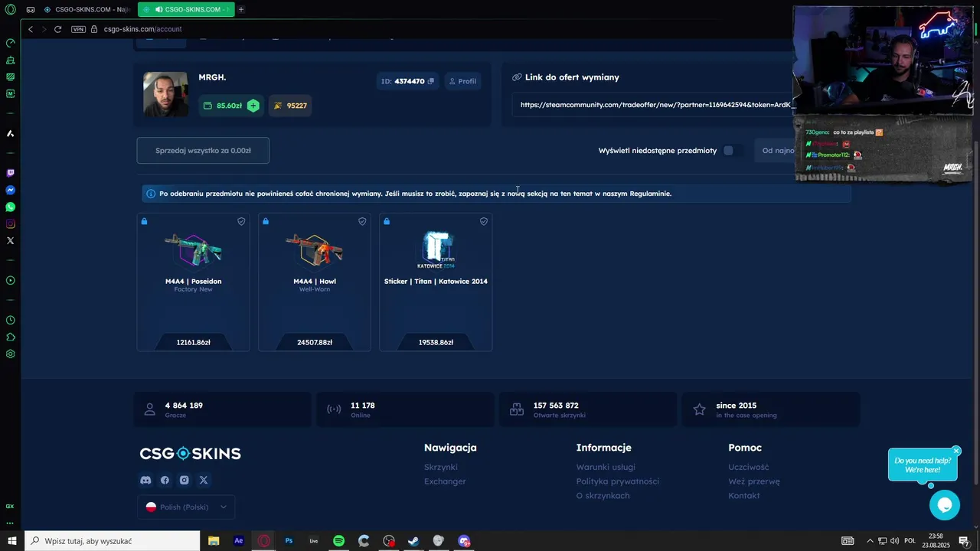Open the Opera sidebar history clock icon
This screenshot has width=980, height=551.
[x=10, y=321]
